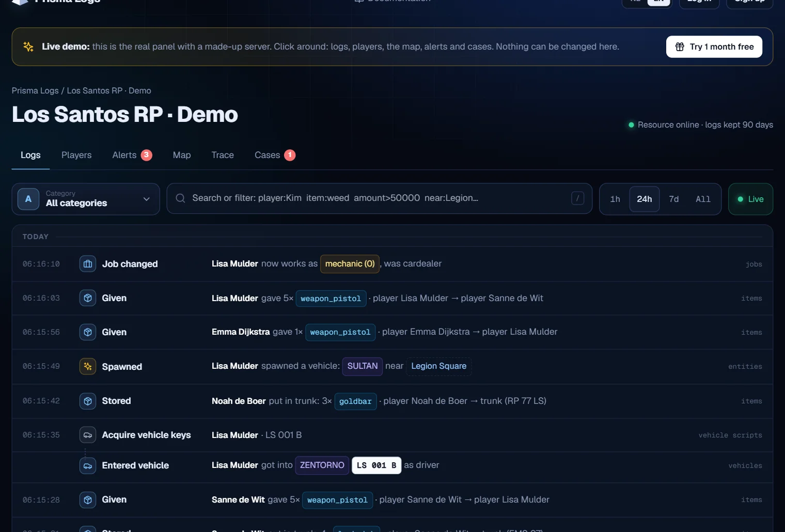
Task: Select the 7d time range
Action: [x=674, y=199]
